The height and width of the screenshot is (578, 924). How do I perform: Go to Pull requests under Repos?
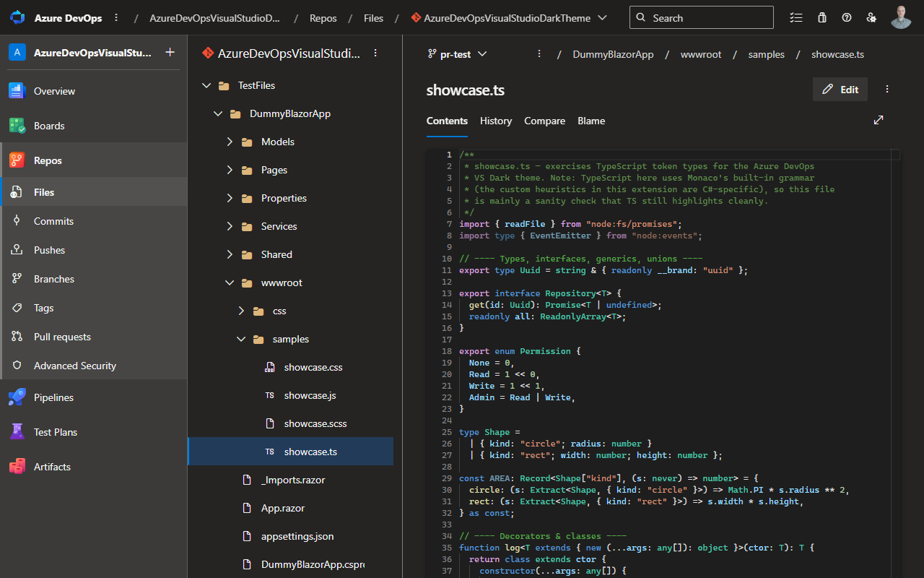tap(94, 337)
